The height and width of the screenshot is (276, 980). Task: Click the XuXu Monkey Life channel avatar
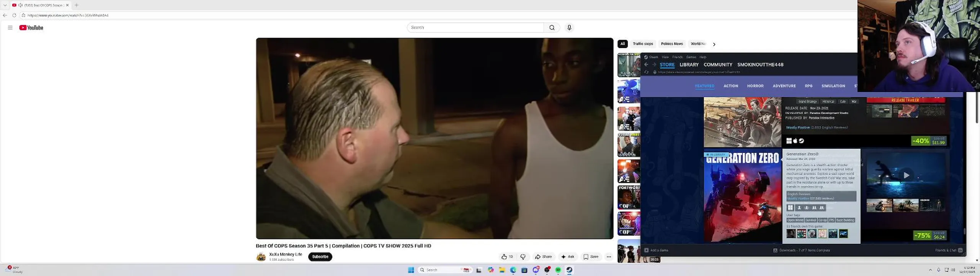pyautogui.click(x=261, y=257)
